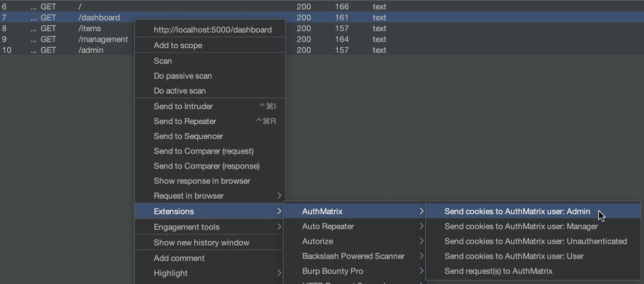Send cookies to AuthMatrix user: User

coord(534,256)
